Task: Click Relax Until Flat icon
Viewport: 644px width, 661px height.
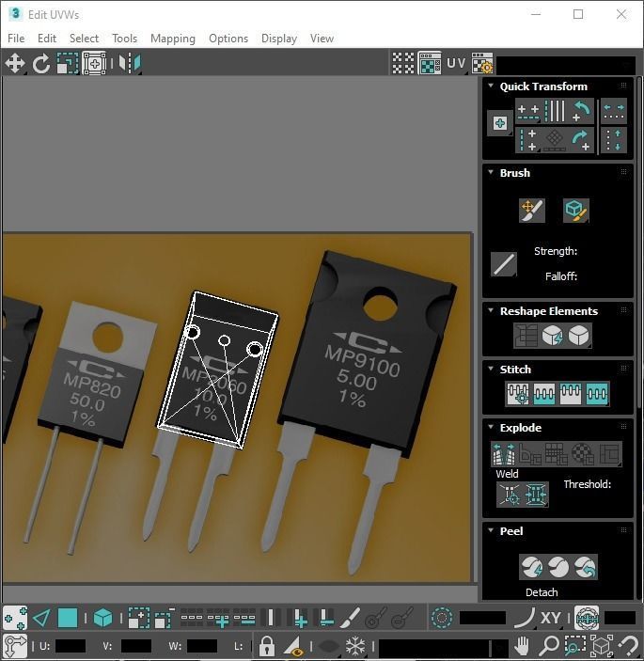Action: coord(553,336)
